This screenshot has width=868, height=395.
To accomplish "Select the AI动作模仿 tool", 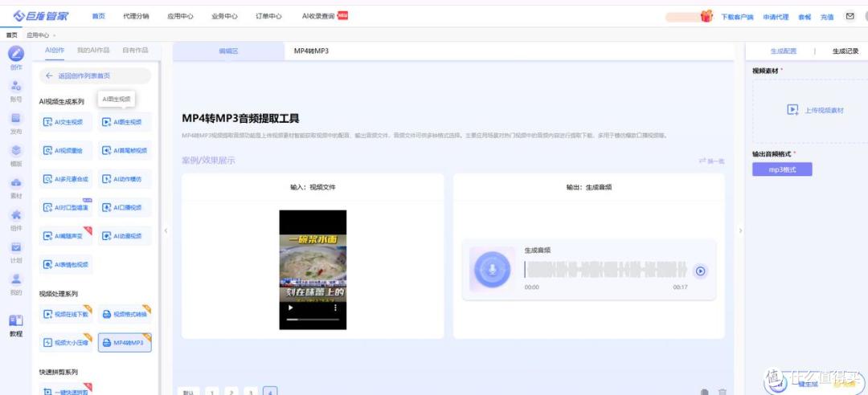I will [x=125, y=179].
